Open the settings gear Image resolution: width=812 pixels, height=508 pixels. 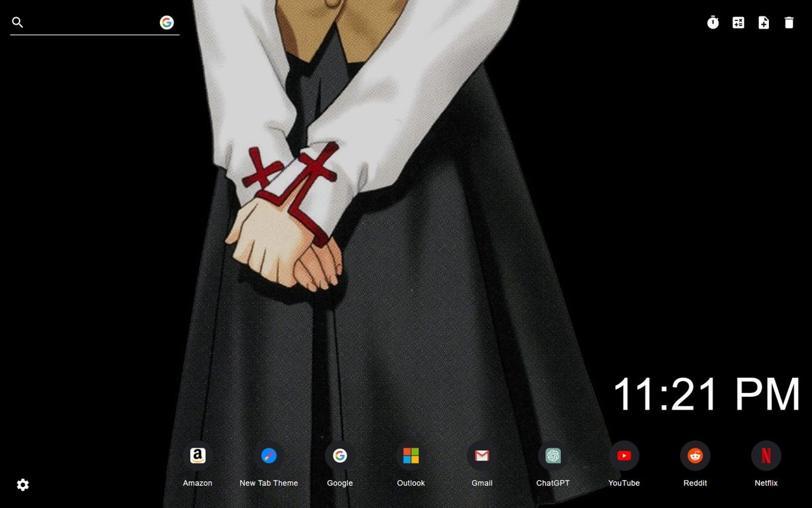(x=23, y=485)
